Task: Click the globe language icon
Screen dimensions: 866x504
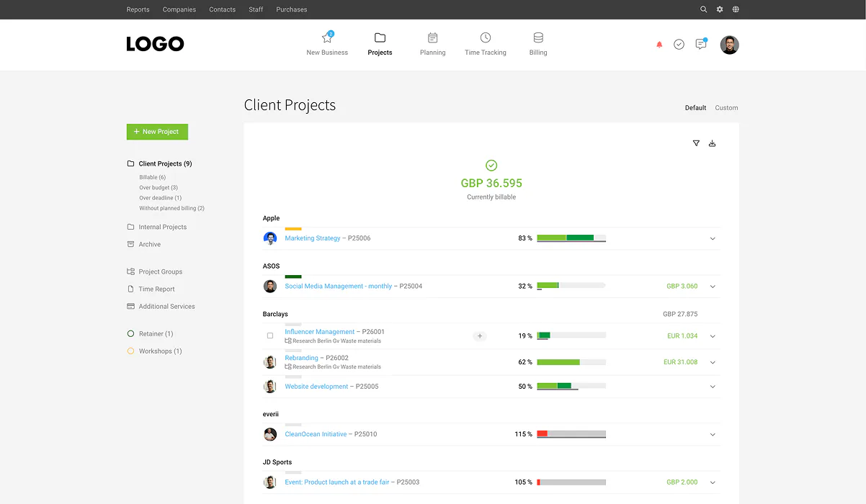Action: (x=736, y=9)
